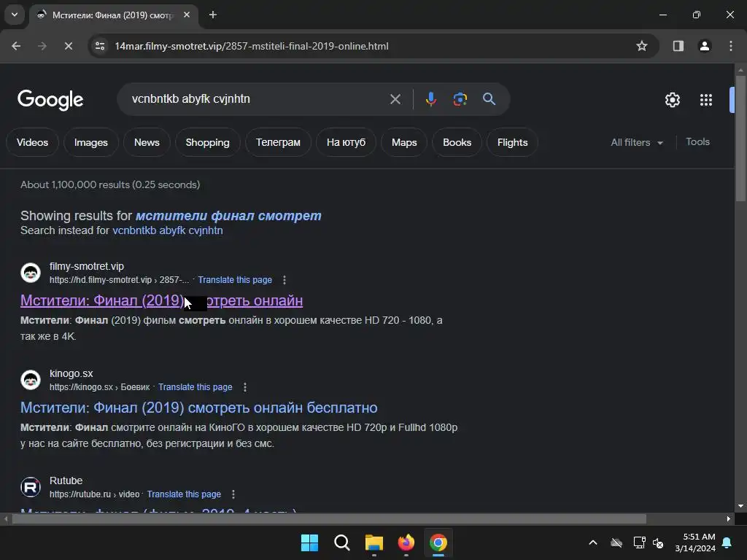Viewport: 747px width, 560px height.
Task: Open a new browser tab
Action: point(213,15)
